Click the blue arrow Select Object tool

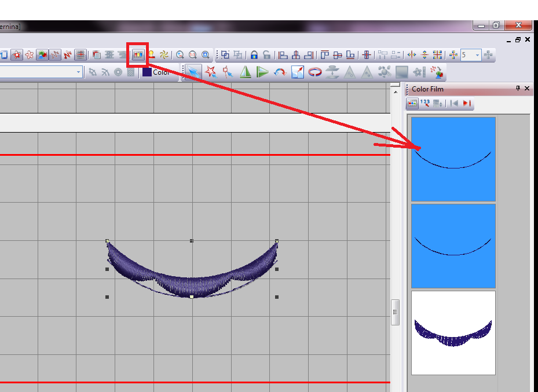[193, 72]
